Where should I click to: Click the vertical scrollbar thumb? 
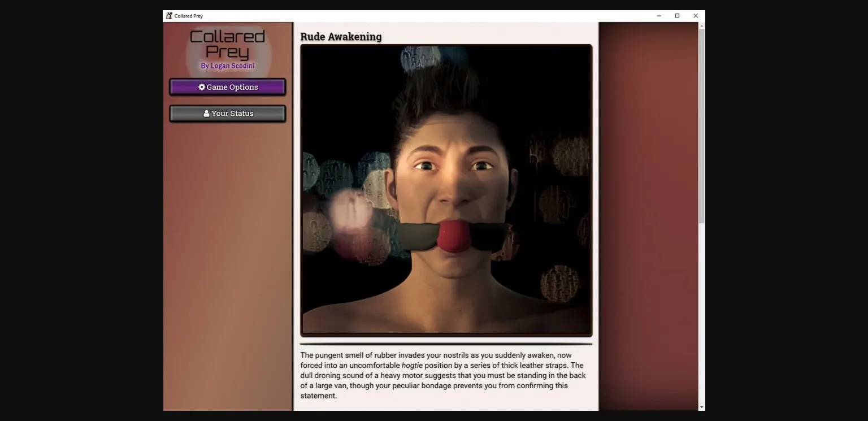coord(702,124)
